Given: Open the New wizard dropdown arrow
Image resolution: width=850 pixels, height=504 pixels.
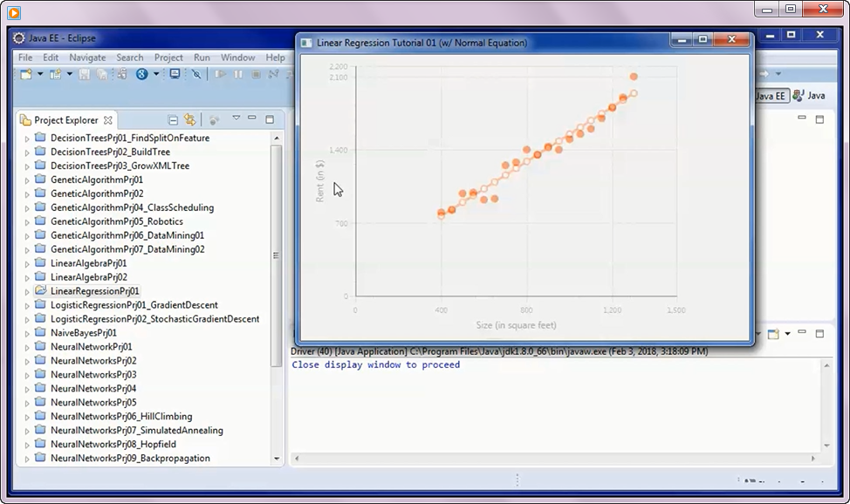Looking at the screenshot, I should coord(38,75).
